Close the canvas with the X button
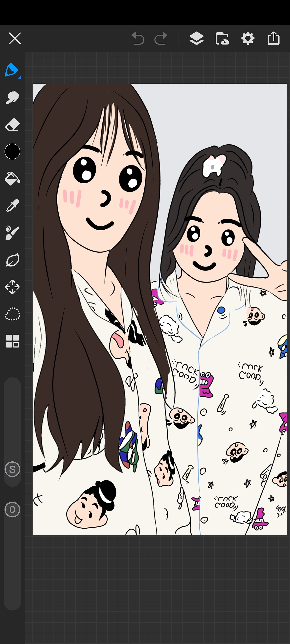This screenshot has width=290, height=644. [15, 38]
